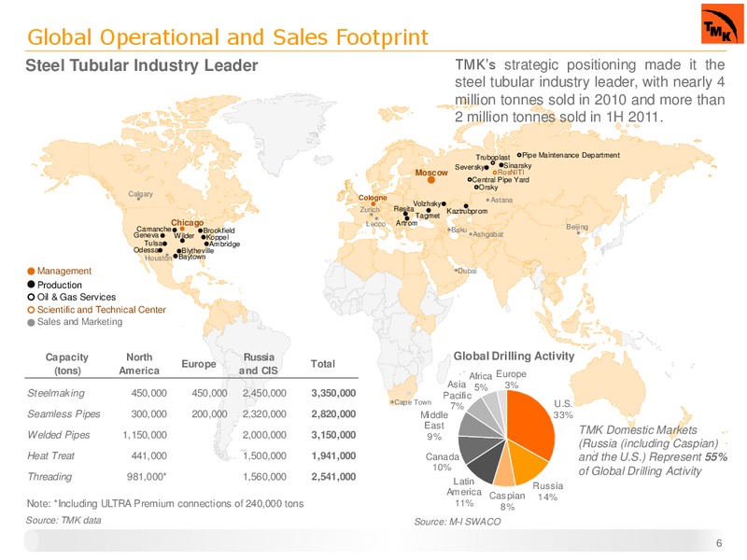
Task: Click the Canada 10% pie slice
Action: (x=476, y=448)
